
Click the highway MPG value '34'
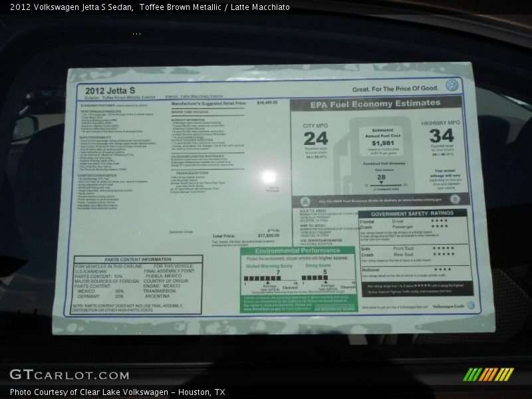click(442, 136)
